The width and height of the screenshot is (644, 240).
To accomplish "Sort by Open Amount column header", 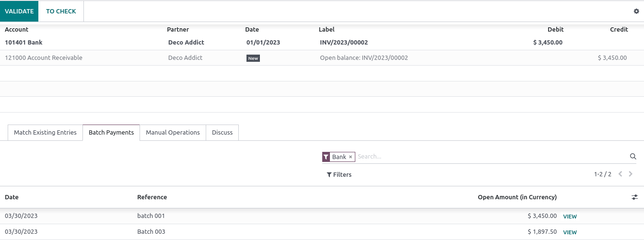I will (x=517, y=197).
